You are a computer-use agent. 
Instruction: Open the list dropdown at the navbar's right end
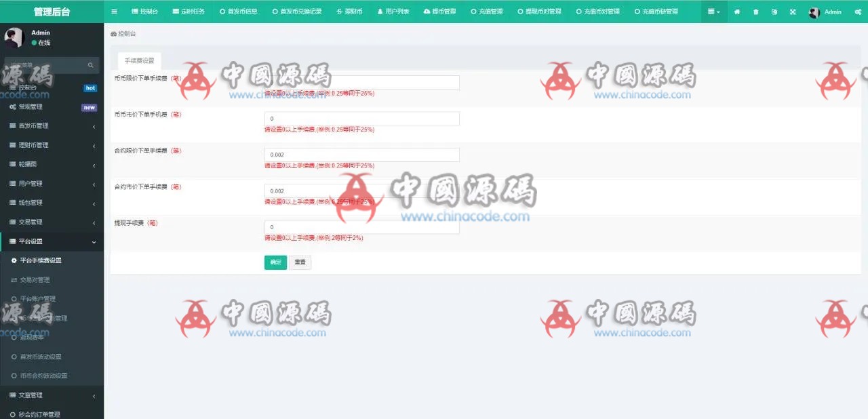click(712, 12)
